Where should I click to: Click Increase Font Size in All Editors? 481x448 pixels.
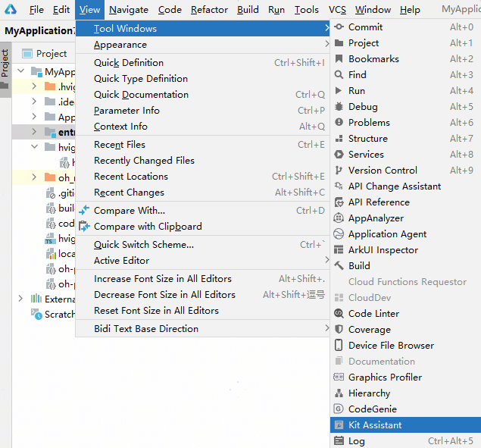pyautogui.click(x=163, y=279)
